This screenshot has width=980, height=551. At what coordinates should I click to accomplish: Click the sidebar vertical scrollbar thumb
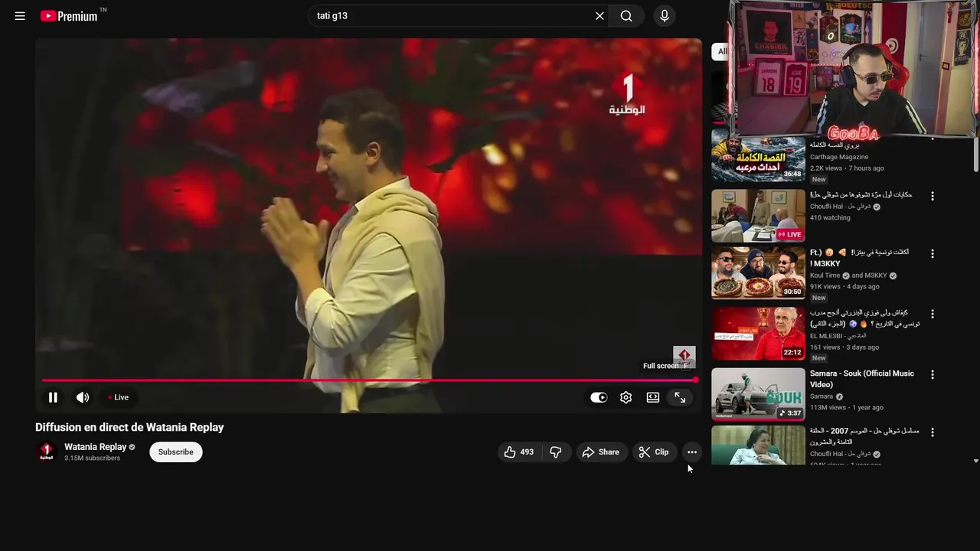(975, 153)
